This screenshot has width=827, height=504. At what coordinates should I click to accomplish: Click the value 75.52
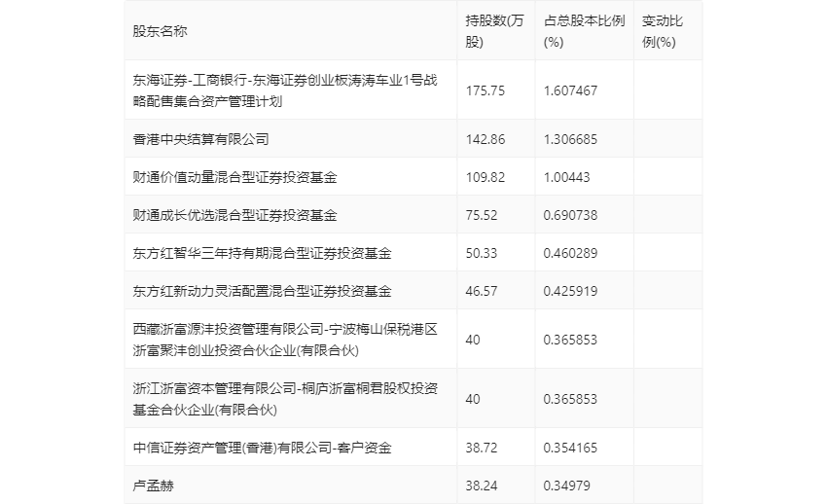(x=481, y=215)
